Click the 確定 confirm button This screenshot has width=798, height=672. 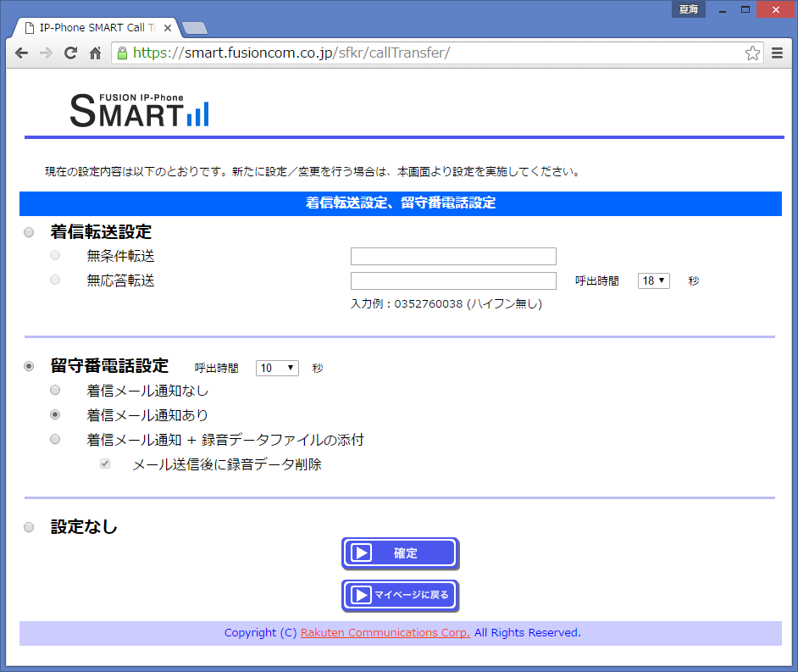(401, 553)
